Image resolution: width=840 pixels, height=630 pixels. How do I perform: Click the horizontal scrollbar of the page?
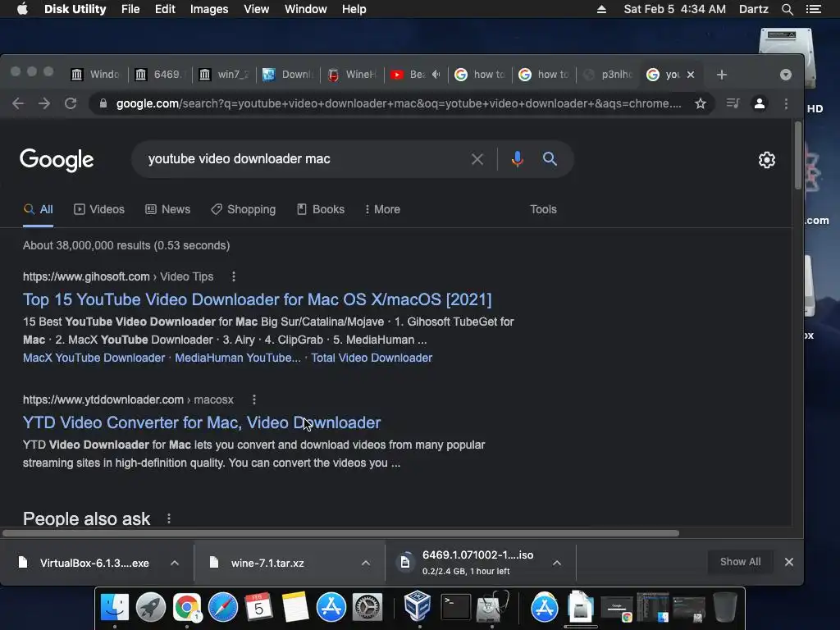pos(340,533)
